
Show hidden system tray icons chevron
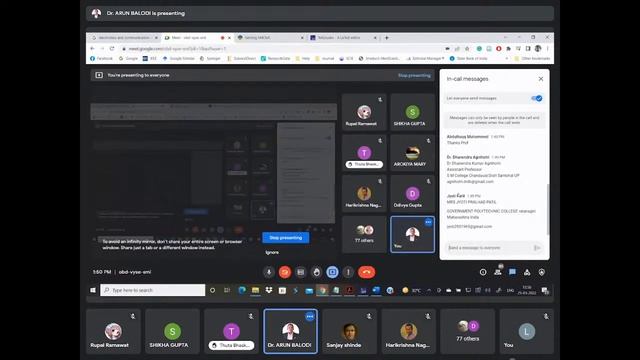click(429, 290)
